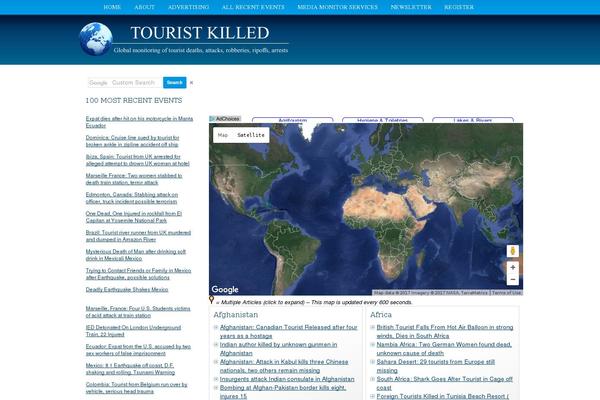
Task: Open Edmonton Canada stabbing attack link
Action: pyautogui.click(x=132, y=198)
